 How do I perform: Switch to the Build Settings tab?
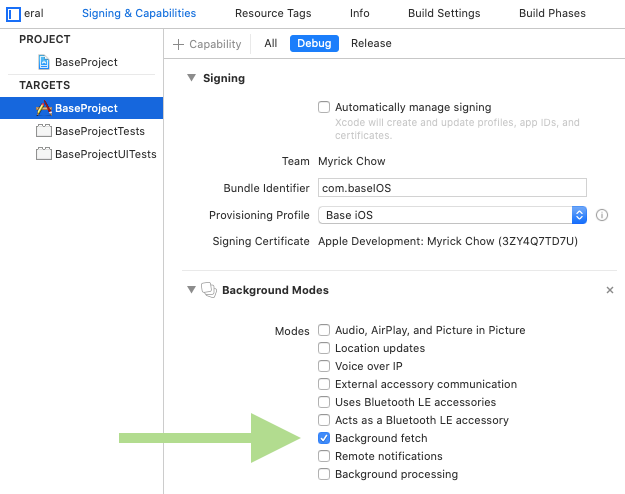[x=444, y=13]
